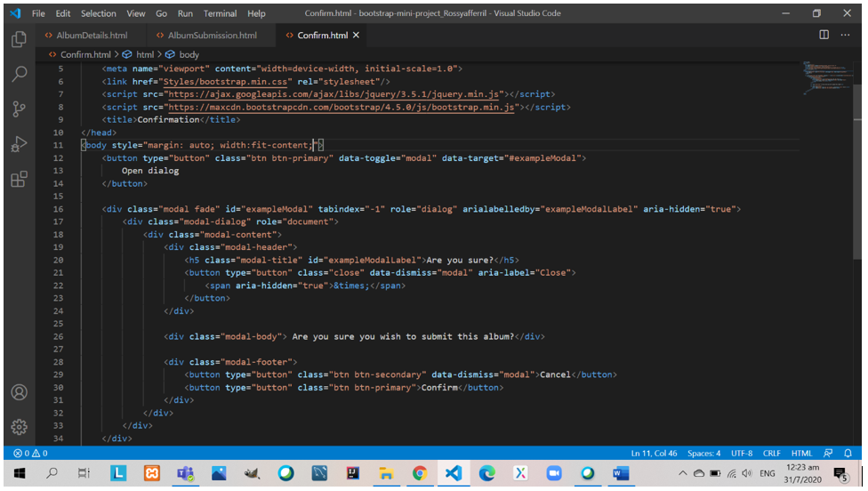Open the Photos app on the taskbar
This screenshot has height=491, width=868.
[219, 473]
